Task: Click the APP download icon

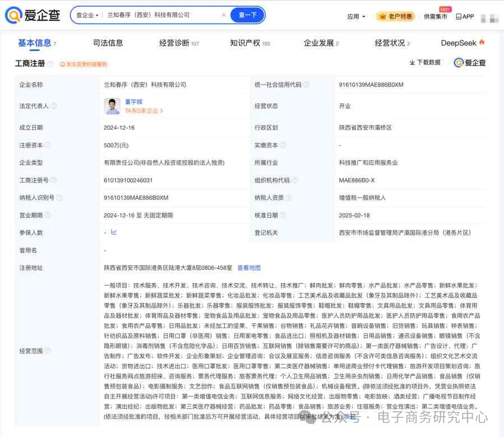Action: click(465, 16)
